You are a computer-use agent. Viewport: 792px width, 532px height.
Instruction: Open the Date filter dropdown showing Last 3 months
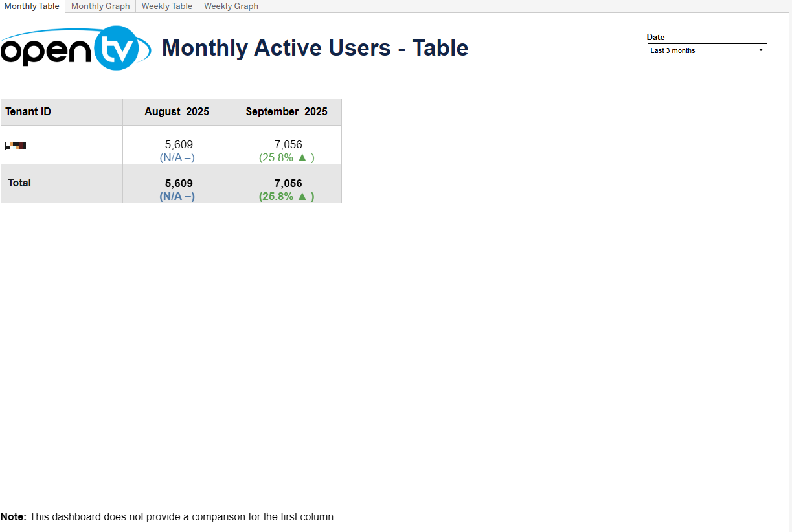coord(707,50)
